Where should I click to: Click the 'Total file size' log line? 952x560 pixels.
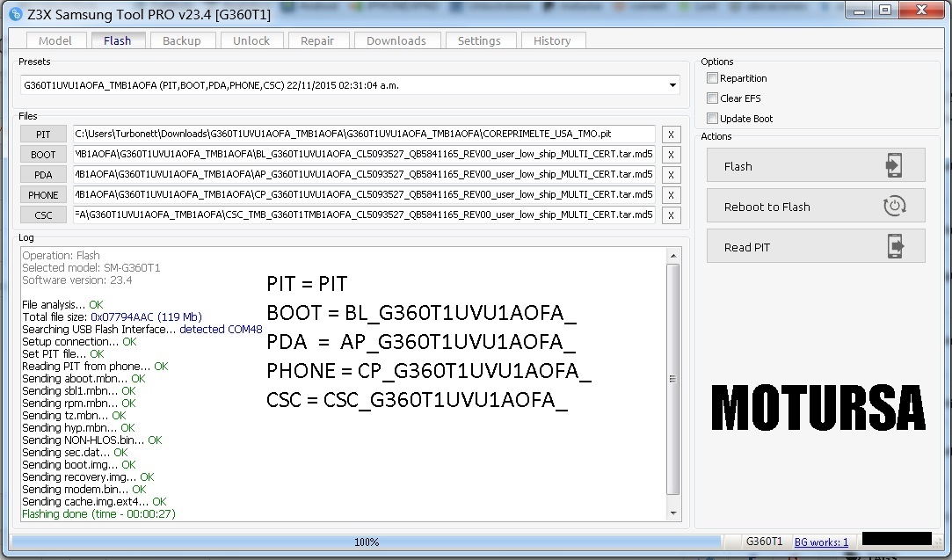pyautogui.click(x=112, y=317)
